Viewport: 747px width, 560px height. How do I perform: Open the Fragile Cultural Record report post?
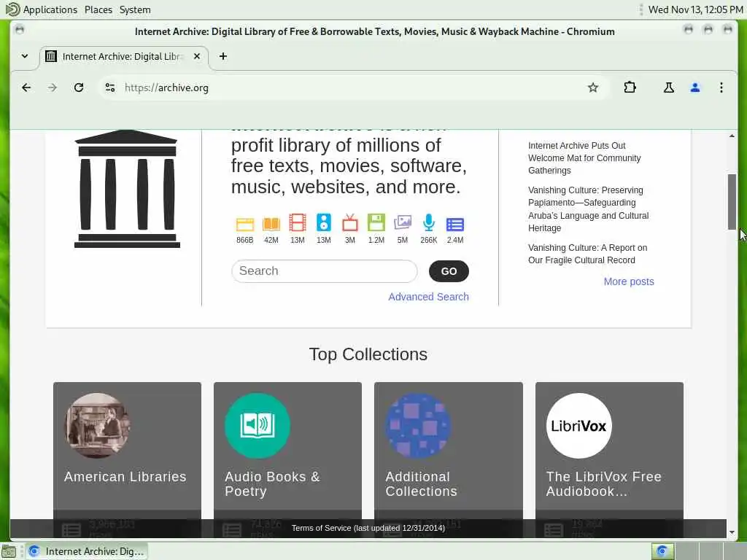(x=588, y=254)
